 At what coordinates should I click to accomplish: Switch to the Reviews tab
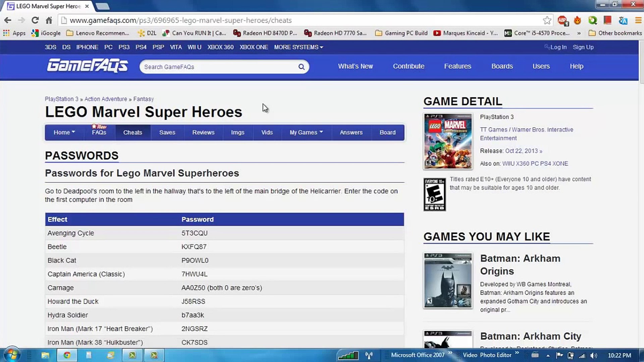[203, 132]
